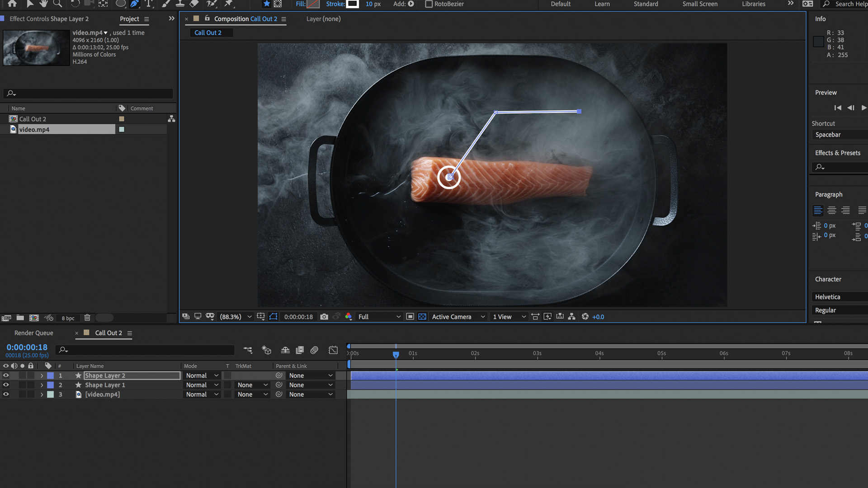
Task: Open the Active Camera view dropdown
Action: pyautogui.click(x=457, y=317)
